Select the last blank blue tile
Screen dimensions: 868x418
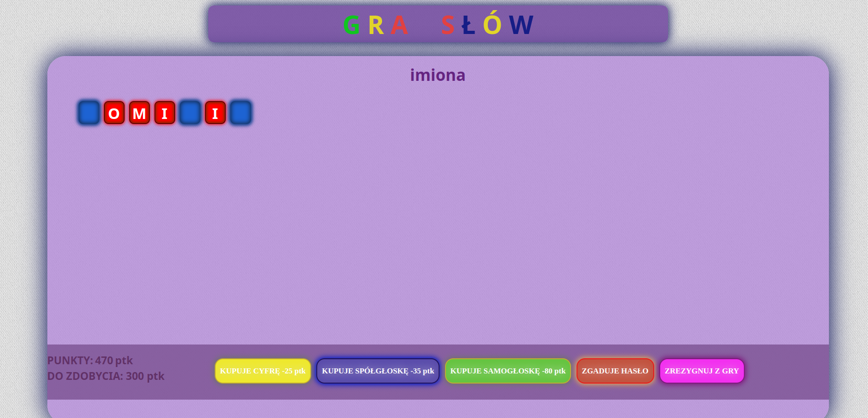240,113
